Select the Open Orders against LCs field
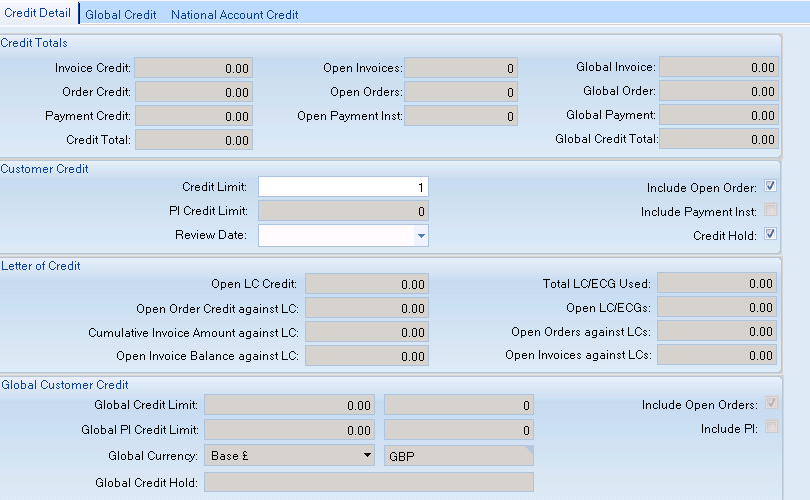This screenshot has width=810, height=500. coord(717,331)
